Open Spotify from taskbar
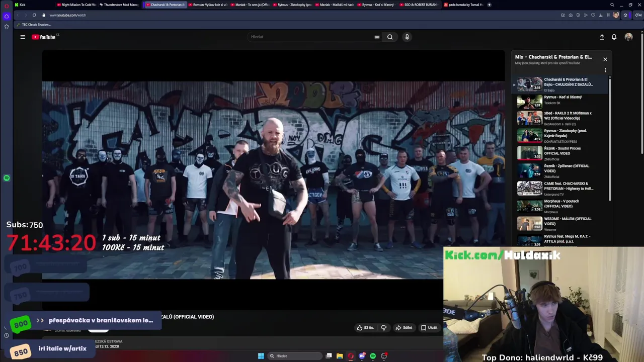The width and height of the screenshot is (644, 362). pyautogui.click(x=373, y=356)
